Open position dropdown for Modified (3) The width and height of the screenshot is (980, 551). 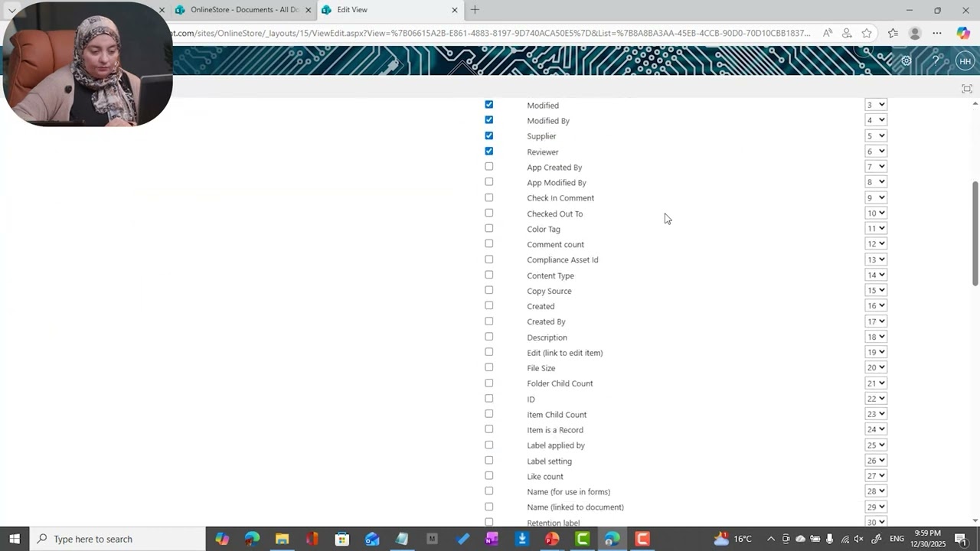click(875, 105)
